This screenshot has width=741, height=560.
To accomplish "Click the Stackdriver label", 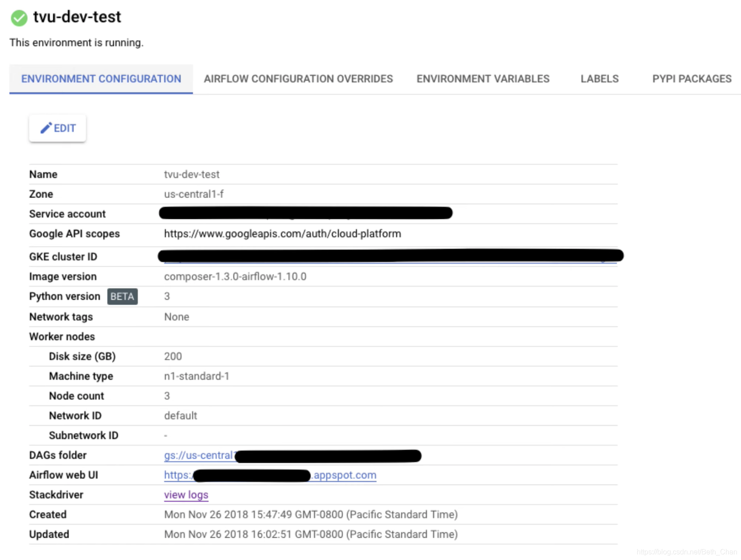I will point(56,495).
